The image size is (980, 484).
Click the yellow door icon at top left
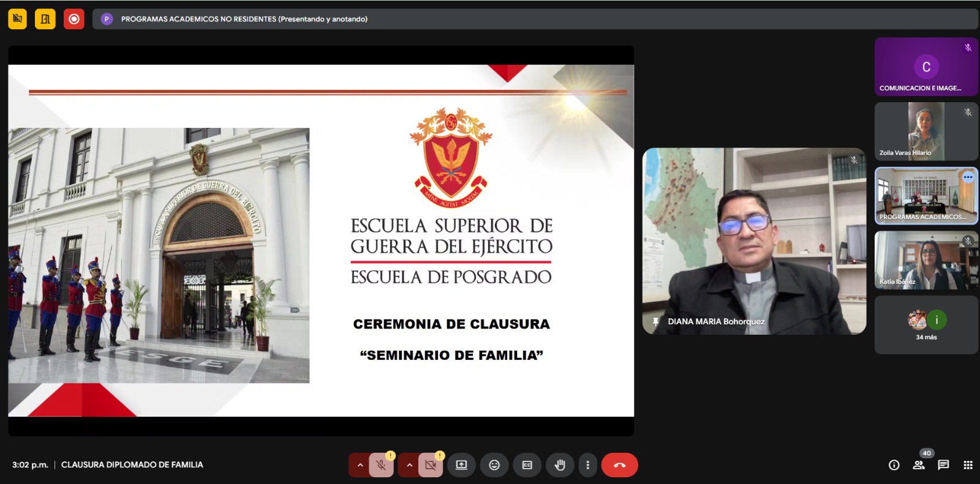pyautogui.click(x=45, y=19)
